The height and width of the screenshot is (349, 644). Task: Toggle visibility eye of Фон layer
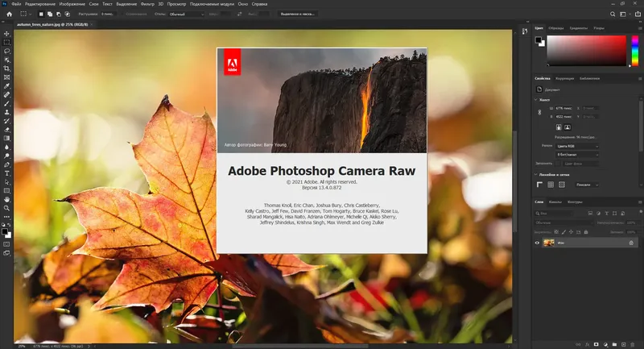click(537, 243)
